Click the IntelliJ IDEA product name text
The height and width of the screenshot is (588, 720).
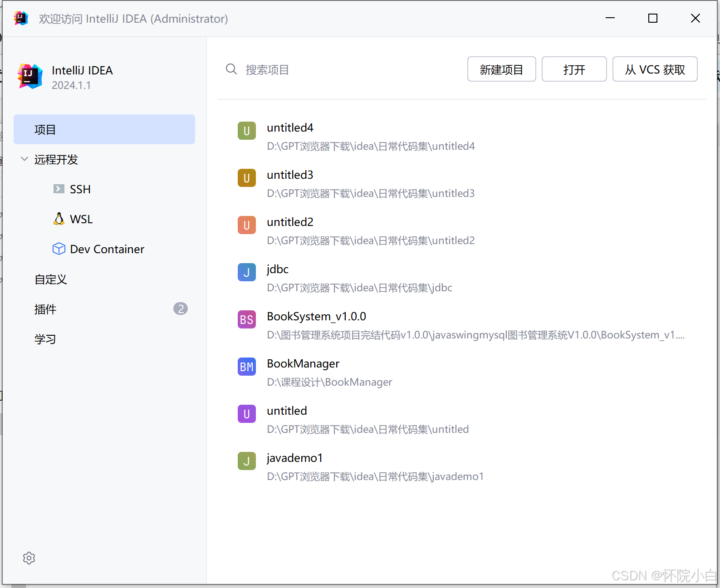tap(82, 70)
